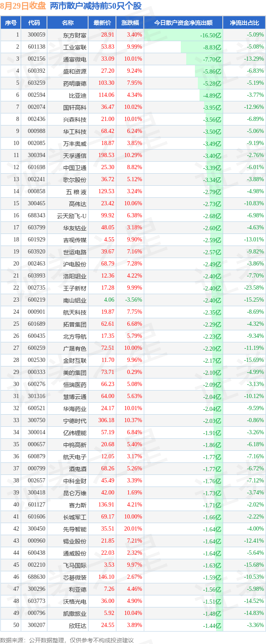This screenshot has width=266, height=644.
Task: Click stock name 比亚迪
Action: (78, 96)
